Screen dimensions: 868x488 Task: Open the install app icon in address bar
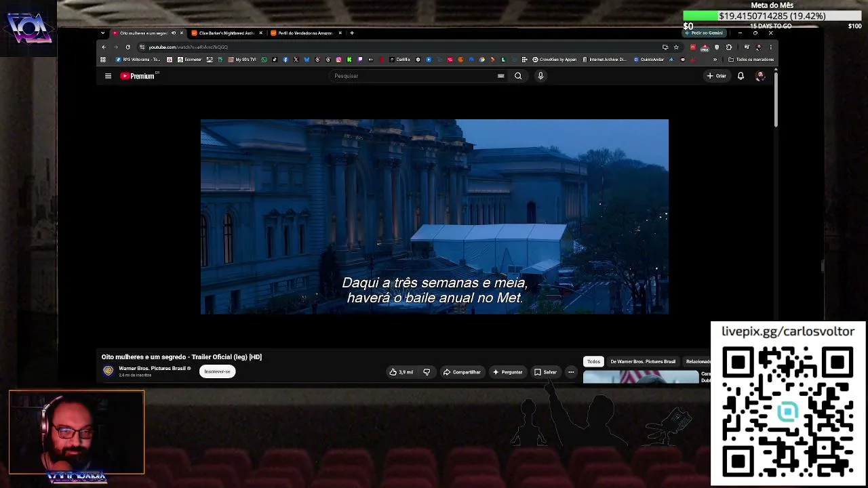(665, 47)
